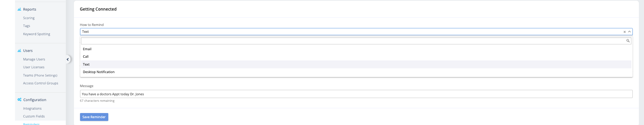The image size is (644, 125).
Task: Click the Save Reminder button
Action: (x=94, y=117)
